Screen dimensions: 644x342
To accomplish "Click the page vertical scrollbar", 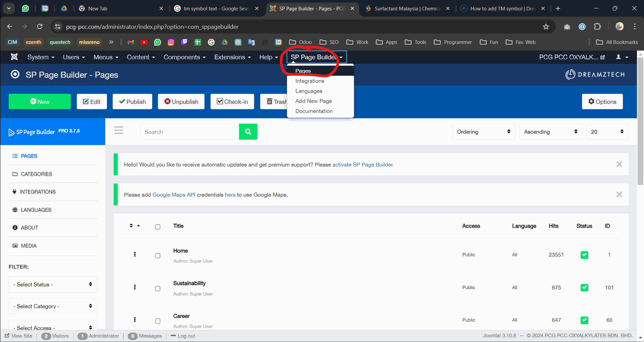I will 640,121.
